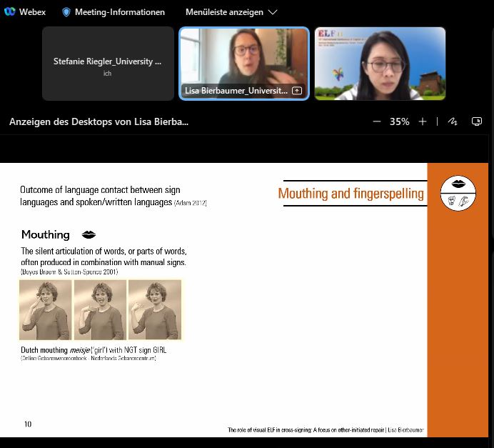Click the lips icon beside Mouthing
Viewport: 494px width, 448px height.
click(89, 234)
